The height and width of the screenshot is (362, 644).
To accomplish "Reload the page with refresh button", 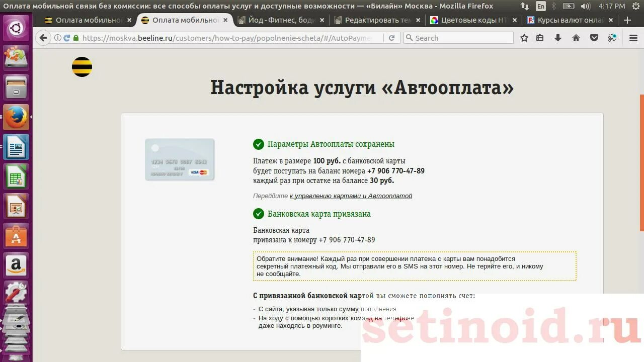I will [391, 38].
